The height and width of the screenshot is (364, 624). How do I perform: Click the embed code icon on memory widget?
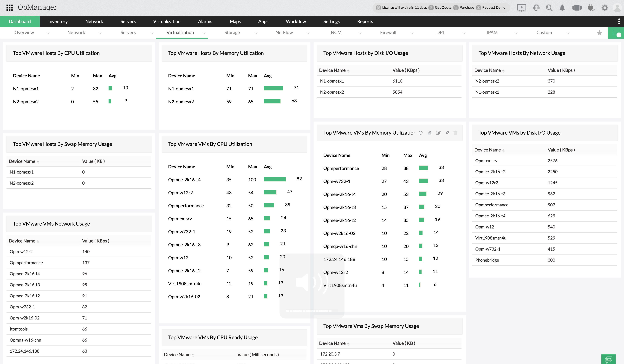click(x=429, y=133)
